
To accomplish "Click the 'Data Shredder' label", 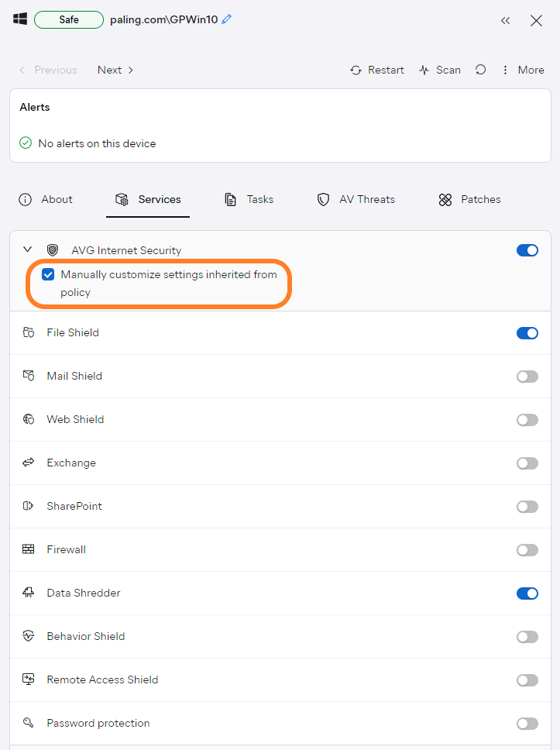I will (83, 593).
